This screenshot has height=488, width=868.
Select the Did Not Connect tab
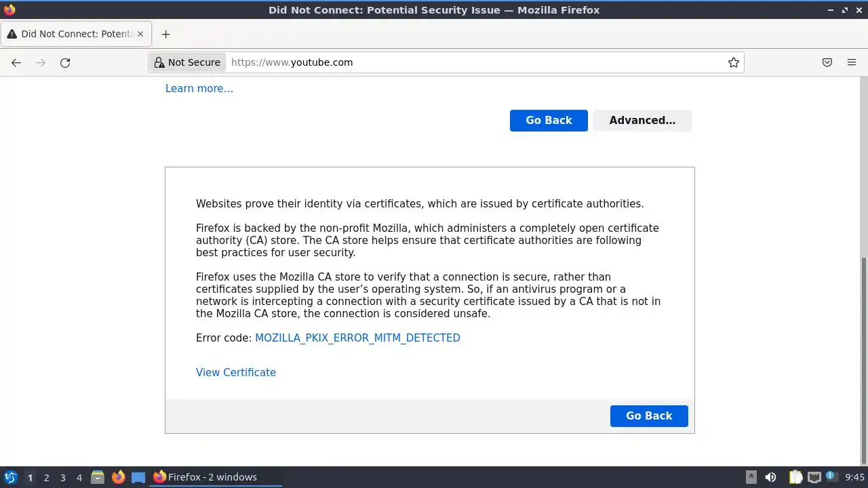[75, 34]
